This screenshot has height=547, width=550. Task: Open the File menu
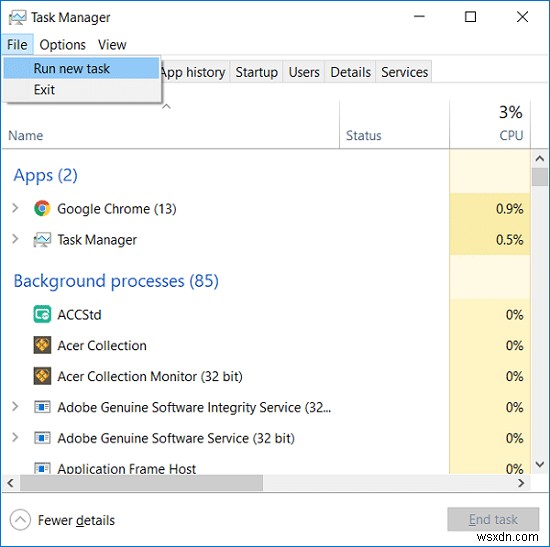(17, 45)
